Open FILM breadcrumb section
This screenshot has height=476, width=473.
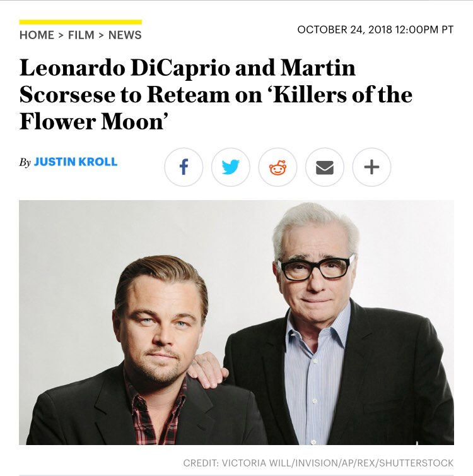pyautogui.click(x=81, y=35)
